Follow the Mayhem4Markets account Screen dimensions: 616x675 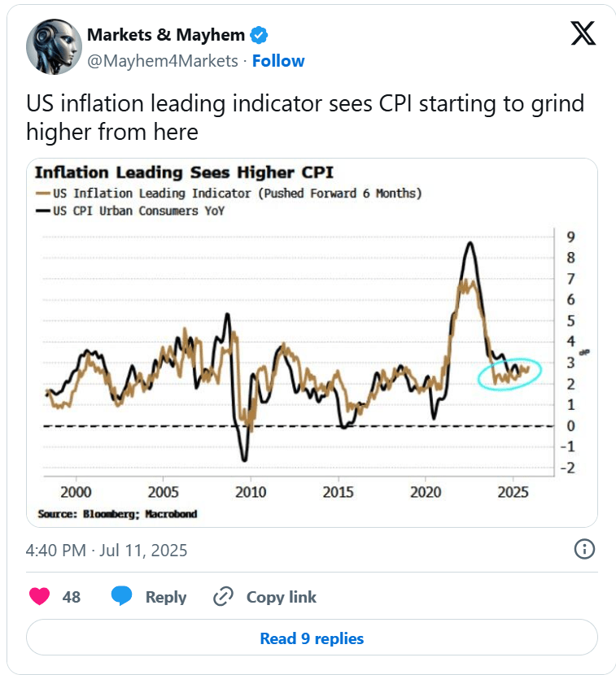(x=278, y=61)
